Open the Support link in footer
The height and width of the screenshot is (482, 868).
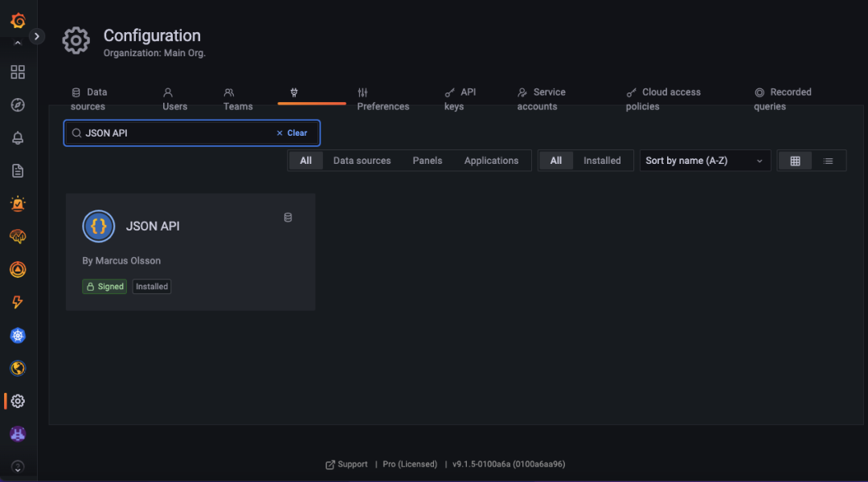click(x=346, y=464)
